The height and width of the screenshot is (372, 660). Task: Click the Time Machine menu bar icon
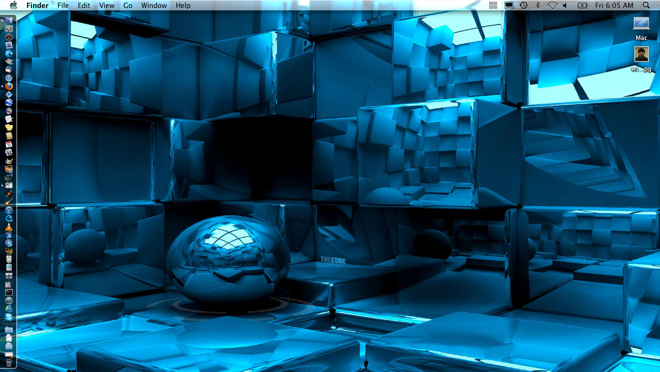pos(523,5)
